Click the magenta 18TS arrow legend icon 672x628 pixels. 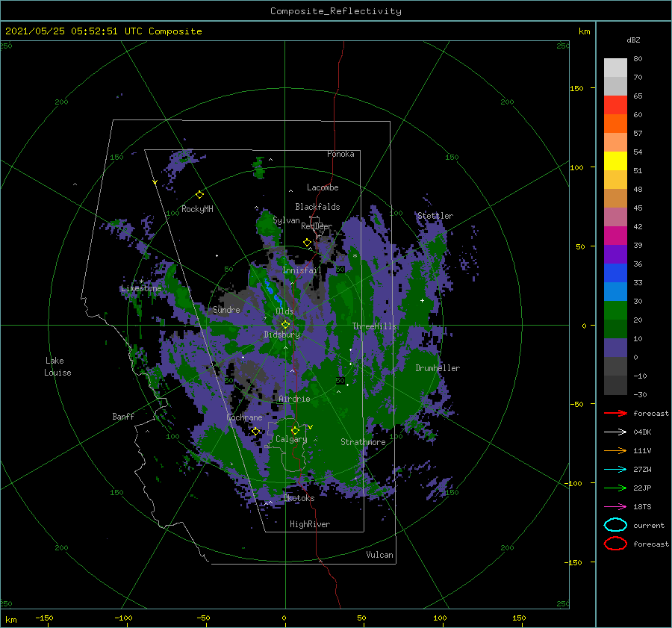[x=615, y=507]
